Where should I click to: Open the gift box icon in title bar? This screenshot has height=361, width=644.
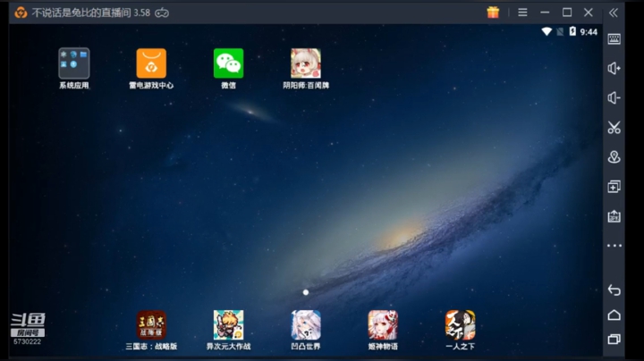pyautogui.click(x=493, y=13)
